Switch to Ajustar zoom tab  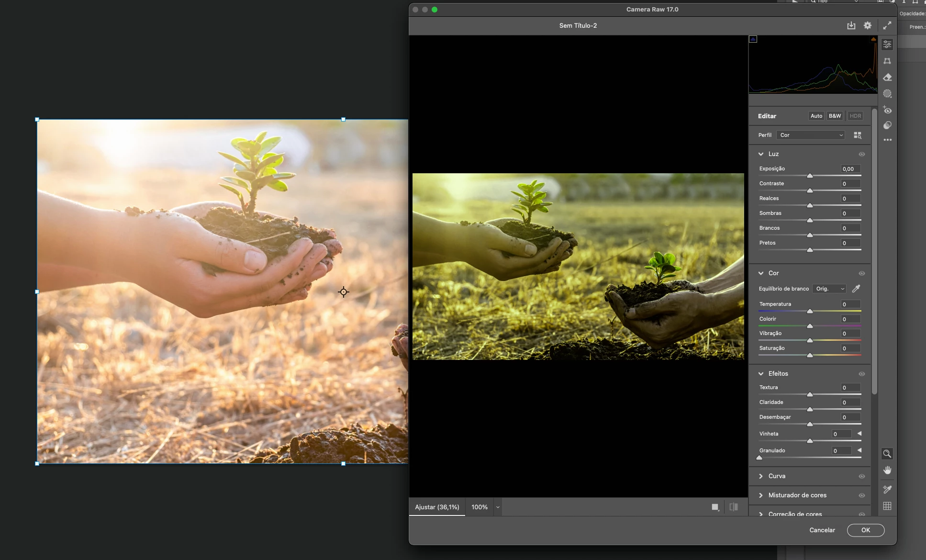(x=437, y=507)
